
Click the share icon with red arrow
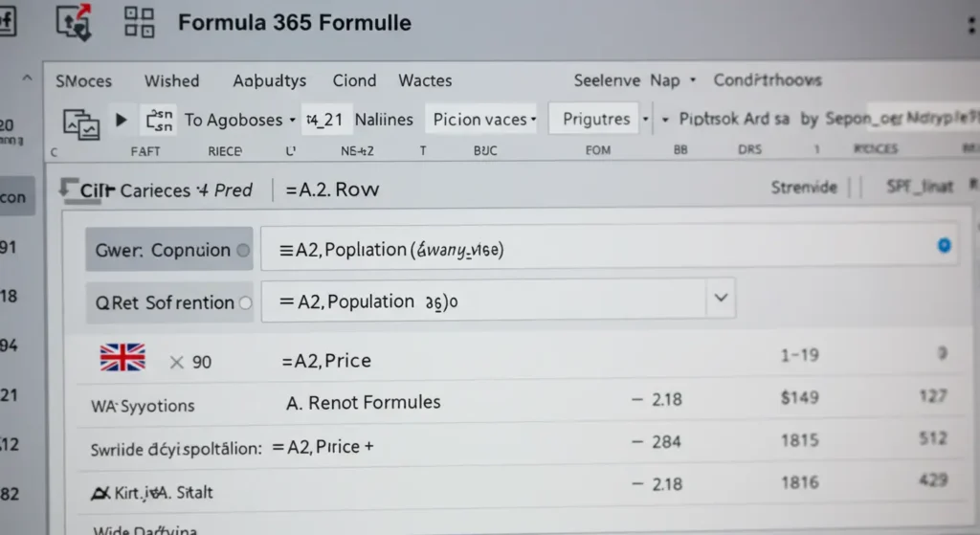coord(75,22)
